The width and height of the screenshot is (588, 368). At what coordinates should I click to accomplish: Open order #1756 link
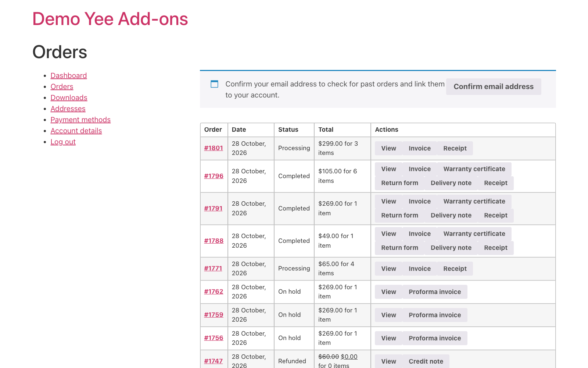click(x=214, y=338)
